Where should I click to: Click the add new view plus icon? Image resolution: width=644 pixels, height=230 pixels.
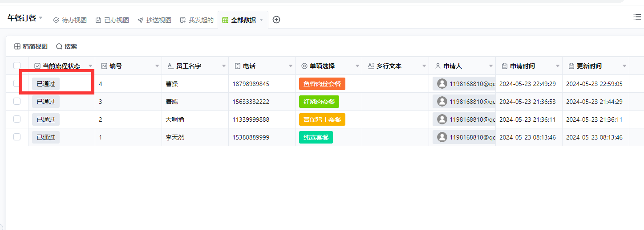[x=276, y=20]
